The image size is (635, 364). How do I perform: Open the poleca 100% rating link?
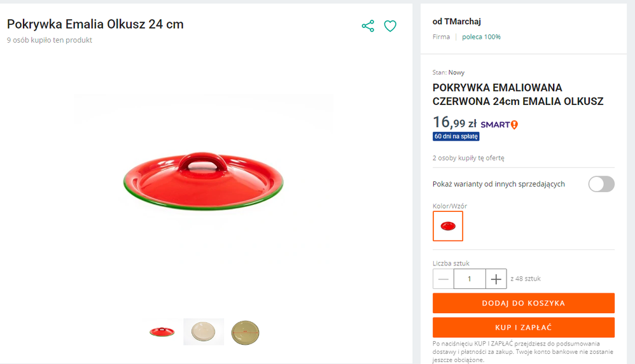pos(481,37)
